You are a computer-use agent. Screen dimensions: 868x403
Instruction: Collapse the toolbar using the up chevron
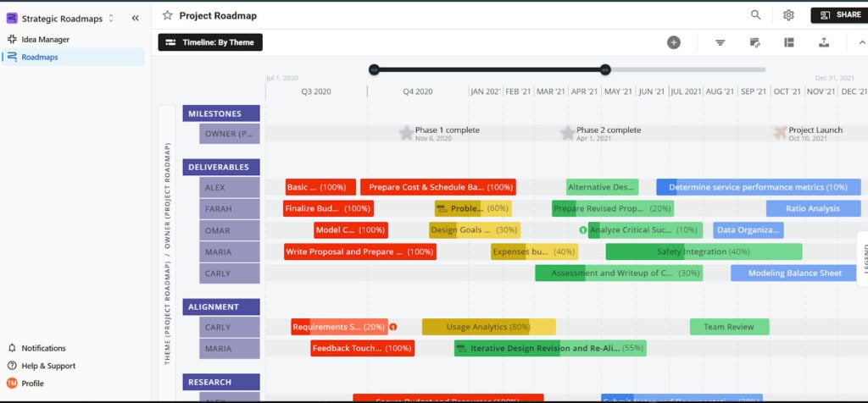coord(861,42)
